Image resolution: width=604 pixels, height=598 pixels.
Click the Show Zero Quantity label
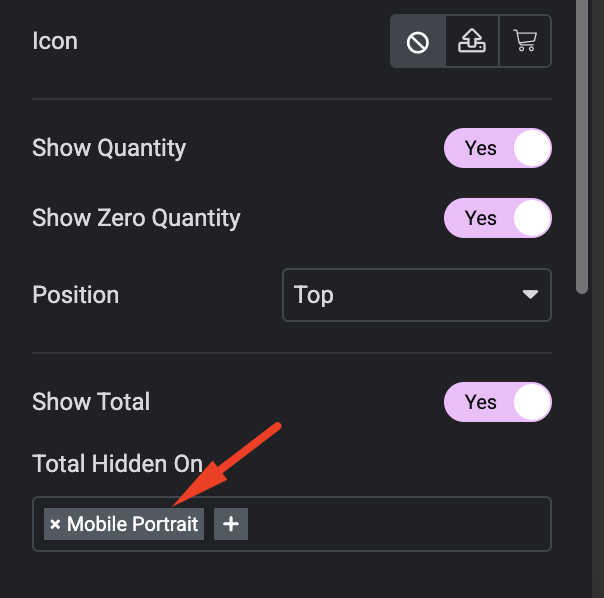(136, 218)
